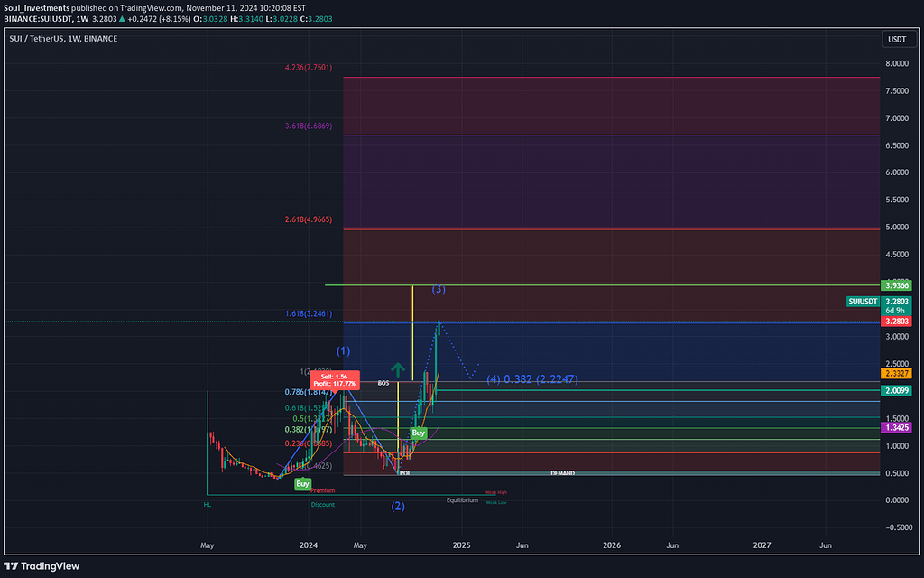Click the teal SUIUSDT price tag on the scale
The height and width of the screenshot is (578, 924).
pos(863,301)
